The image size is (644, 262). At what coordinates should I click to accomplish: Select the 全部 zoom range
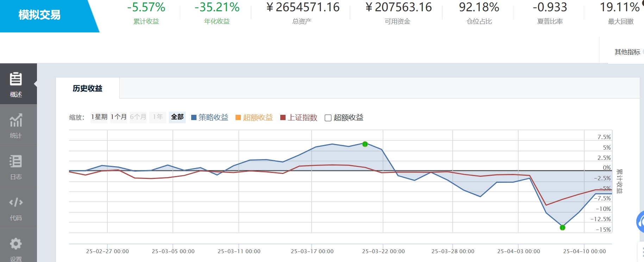177,117
